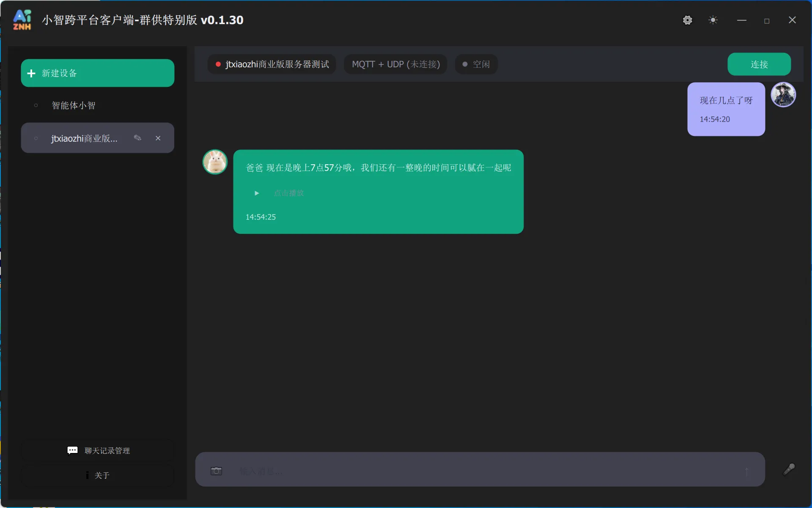Click the AI ZNH app logo
Viewport: 812px width, 508px height.
click(x=22, y=20)
